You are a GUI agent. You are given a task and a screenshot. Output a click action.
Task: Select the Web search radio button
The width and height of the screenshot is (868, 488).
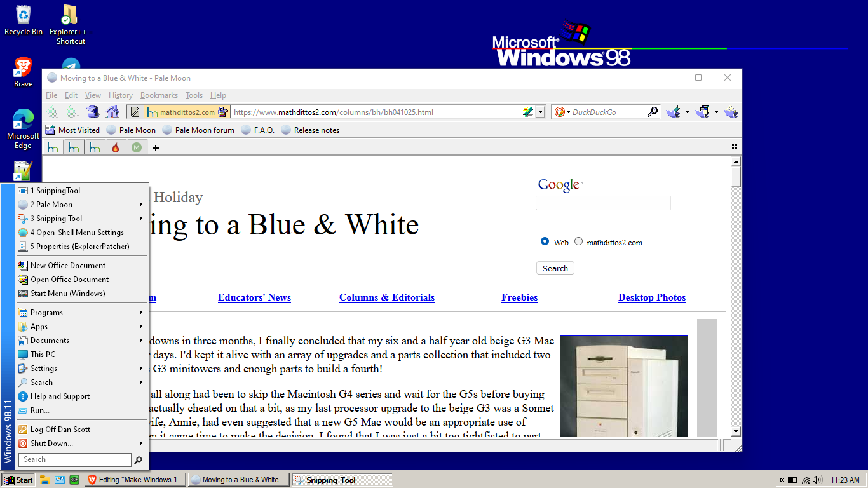[545, 241]
